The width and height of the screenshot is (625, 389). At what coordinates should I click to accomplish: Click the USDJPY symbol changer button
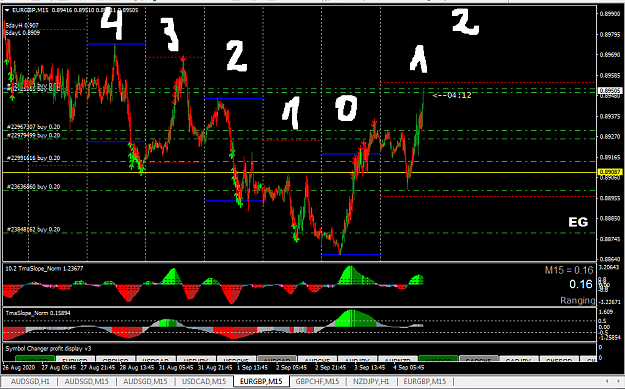(196, 359)
